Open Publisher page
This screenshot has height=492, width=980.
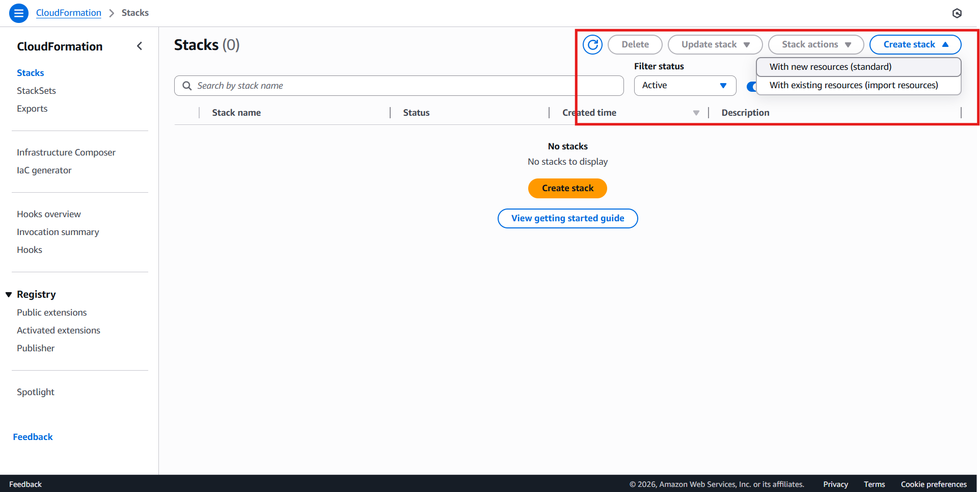[x=36, y=348]
